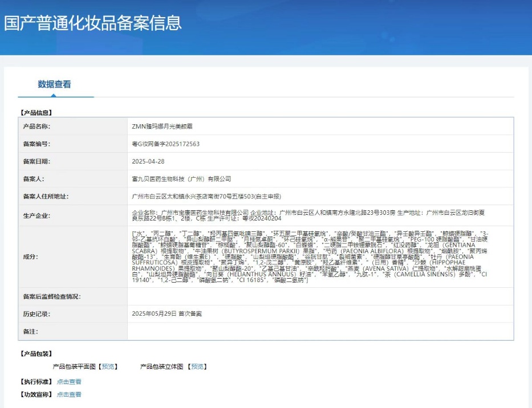
Task: Click the registrant address in 白云区太和镇
Action: coord(206,197)
